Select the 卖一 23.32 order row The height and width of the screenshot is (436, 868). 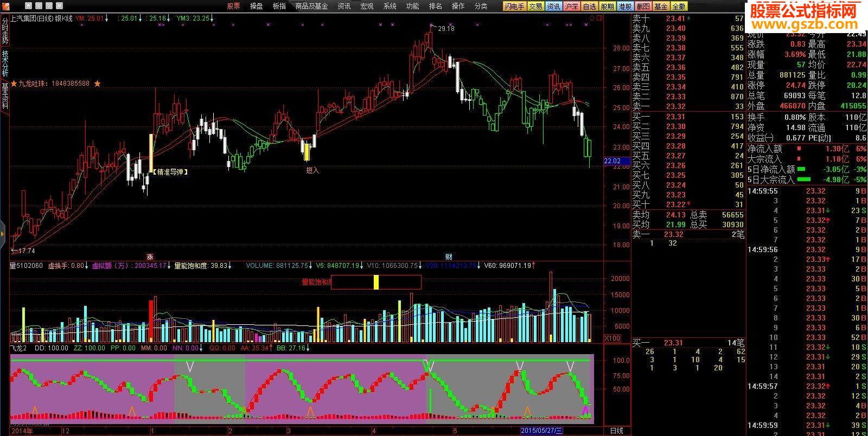pos(688,106)
